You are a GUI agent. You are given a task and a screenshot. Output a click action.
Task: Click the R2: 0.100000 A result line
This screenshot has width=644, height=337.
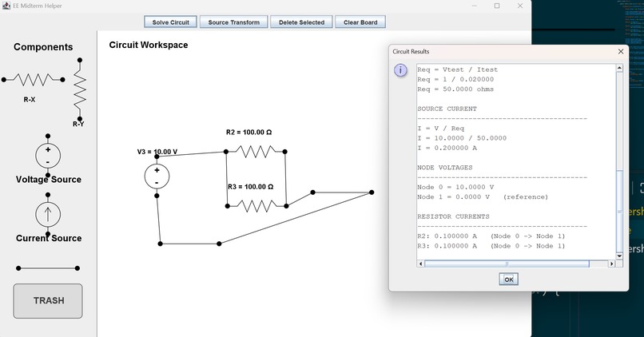coord(491,236)
